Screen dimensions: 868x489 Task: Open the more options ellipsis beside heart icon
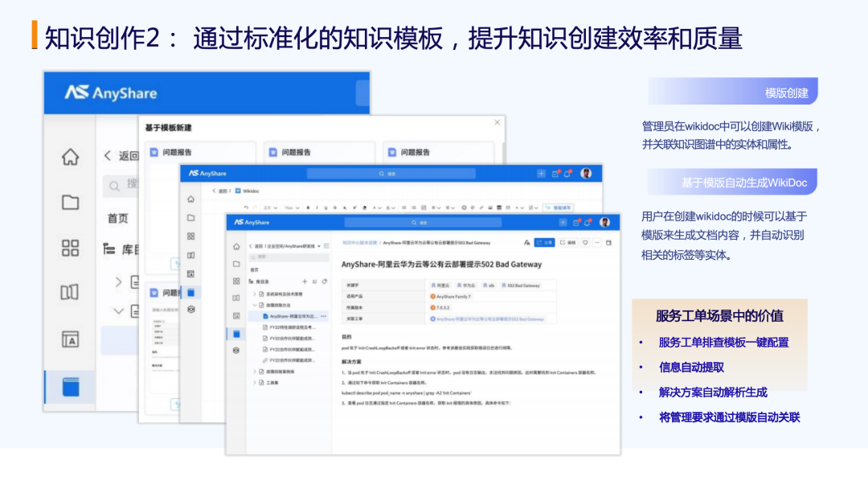596,243
